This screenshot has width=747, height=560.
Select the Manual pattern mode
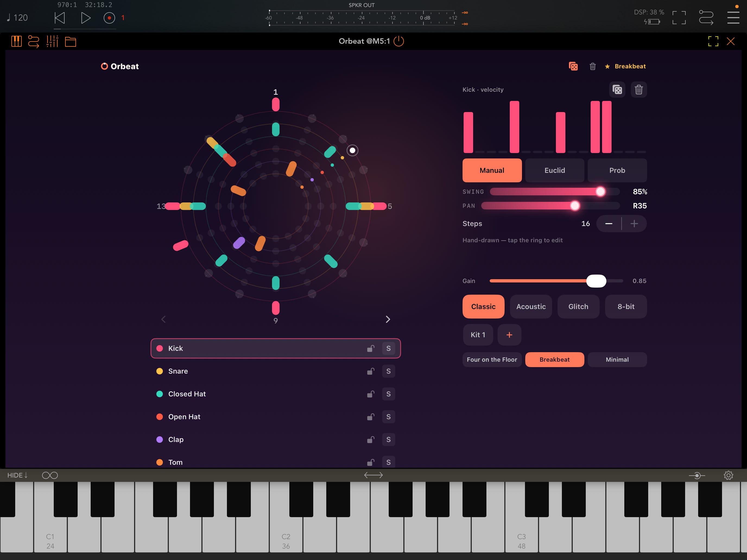(492, 170)
